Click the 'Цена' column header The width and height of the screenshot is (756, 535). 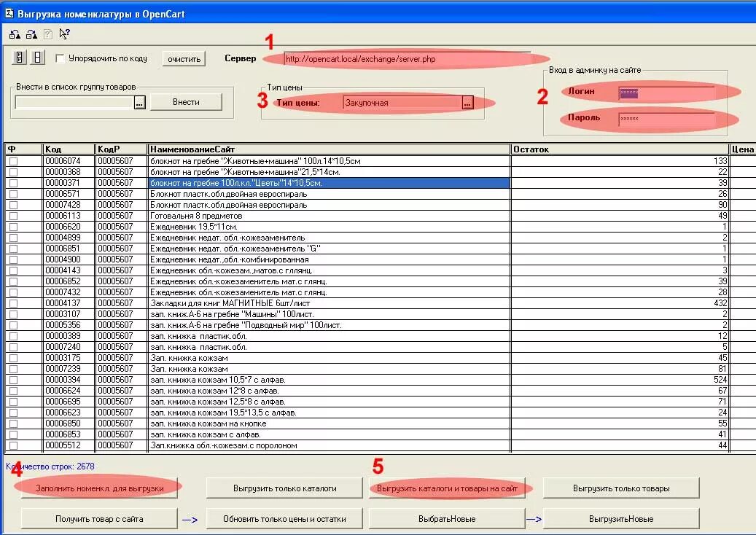pyautogui.click(x=743, y=149)
